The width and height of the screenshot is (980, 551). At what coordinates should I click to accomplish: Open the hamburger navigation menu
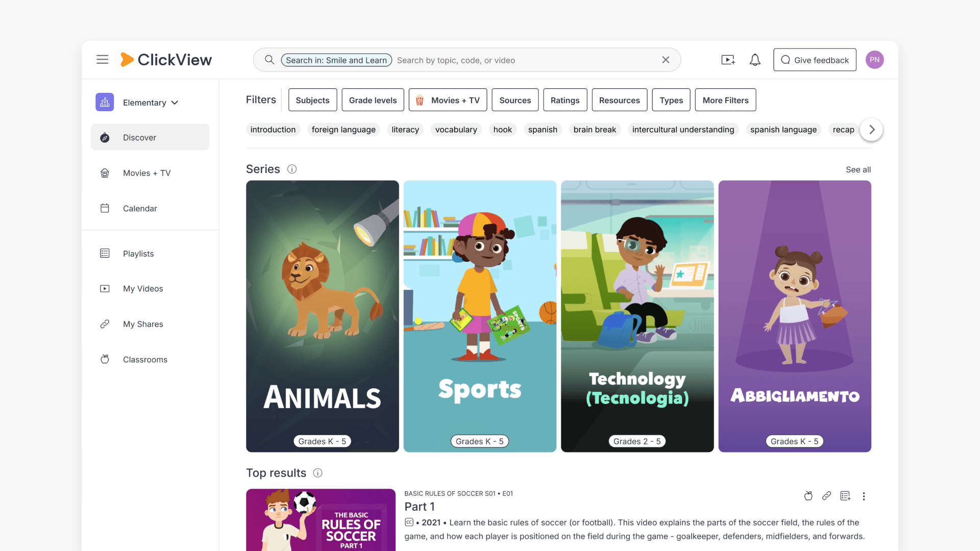click(103, 60)
